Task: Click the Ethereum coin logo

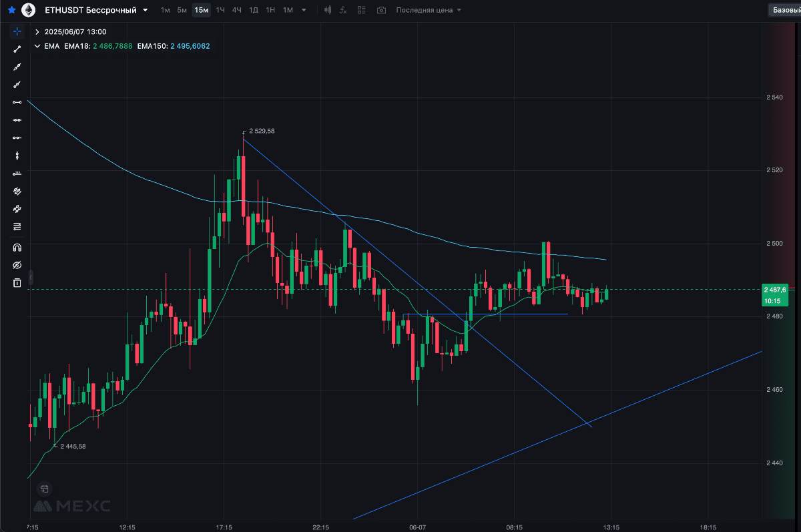Action: (x=28, y=10)
